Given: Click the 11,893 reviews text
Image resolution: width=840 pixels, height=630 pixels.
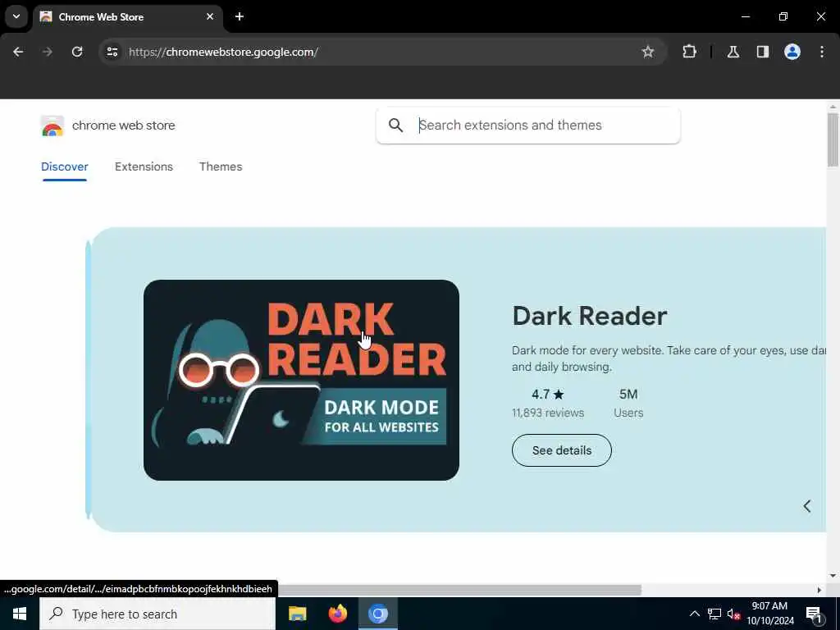Looking at the screenshot, I should click(547, 413).
